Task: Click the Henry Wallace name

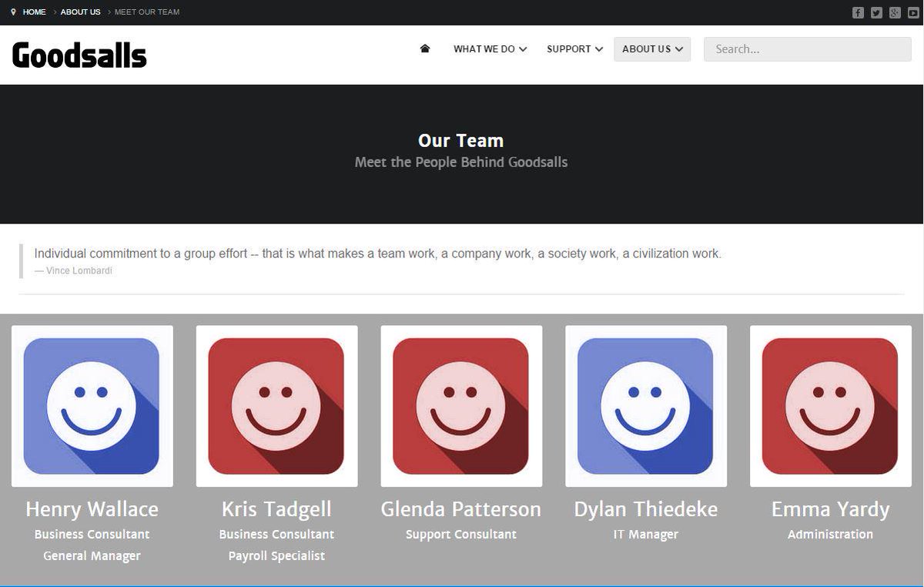Action: pyautogui.click(x=92, y=509)
